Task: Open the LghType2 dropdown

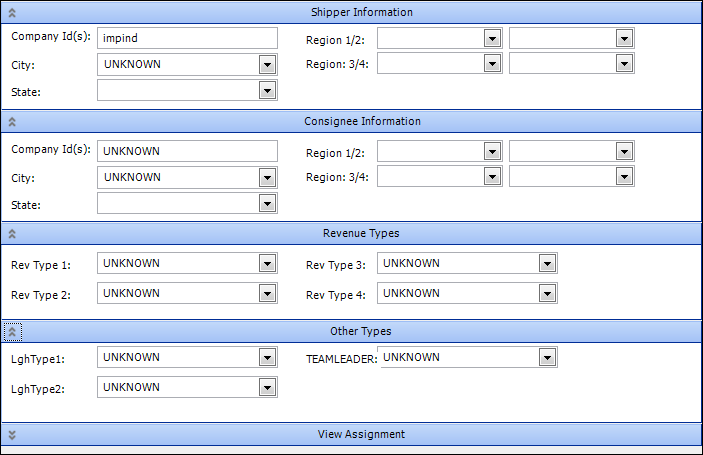Action: click(267, 388)
